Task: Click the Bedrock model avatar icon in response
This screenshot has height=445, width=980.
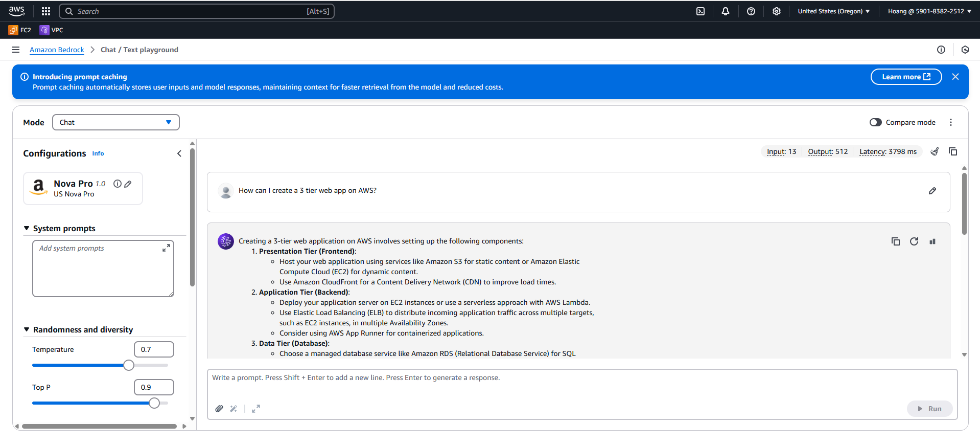Action: (226, 241)
